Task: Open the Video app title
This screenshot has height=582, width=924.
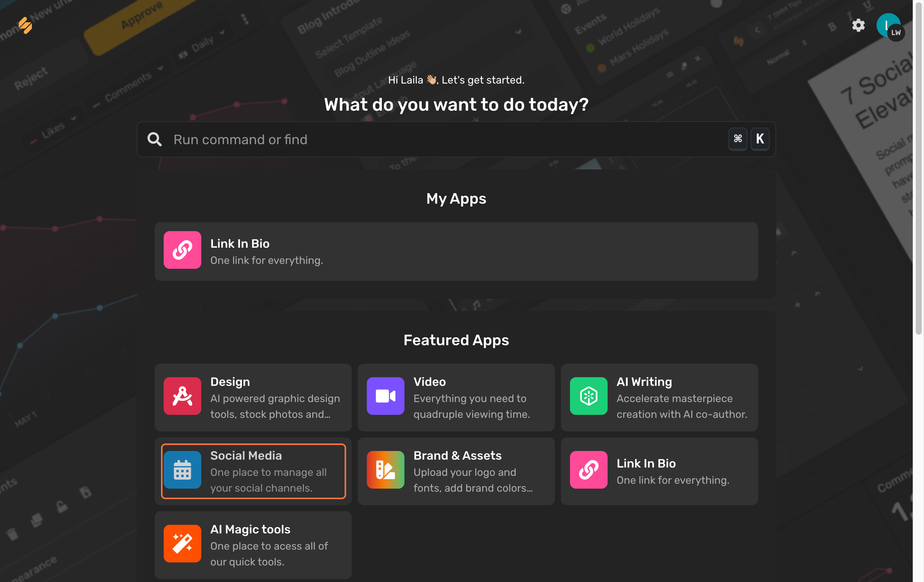Action: pyautogui.click(x=429, y=382)
